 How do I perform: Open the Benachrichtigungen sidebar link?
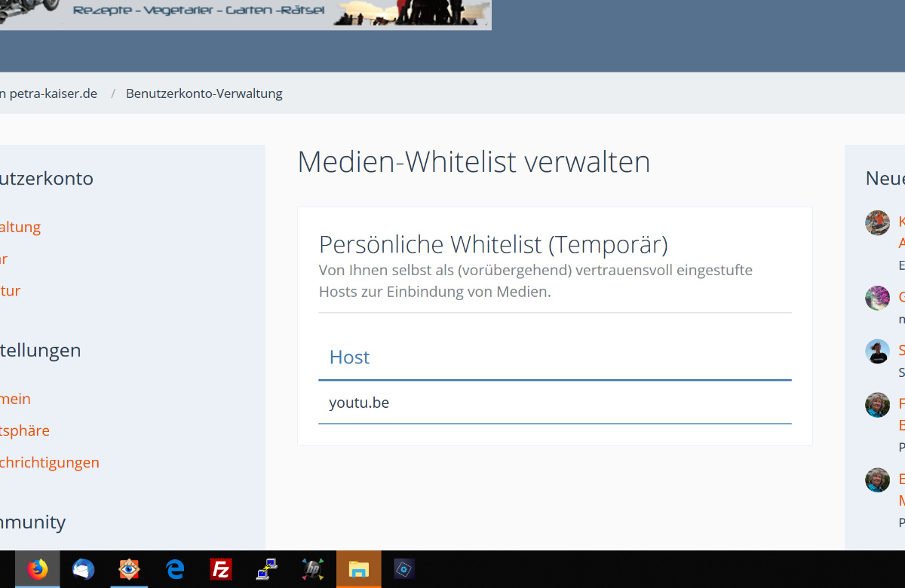[49, 462]
